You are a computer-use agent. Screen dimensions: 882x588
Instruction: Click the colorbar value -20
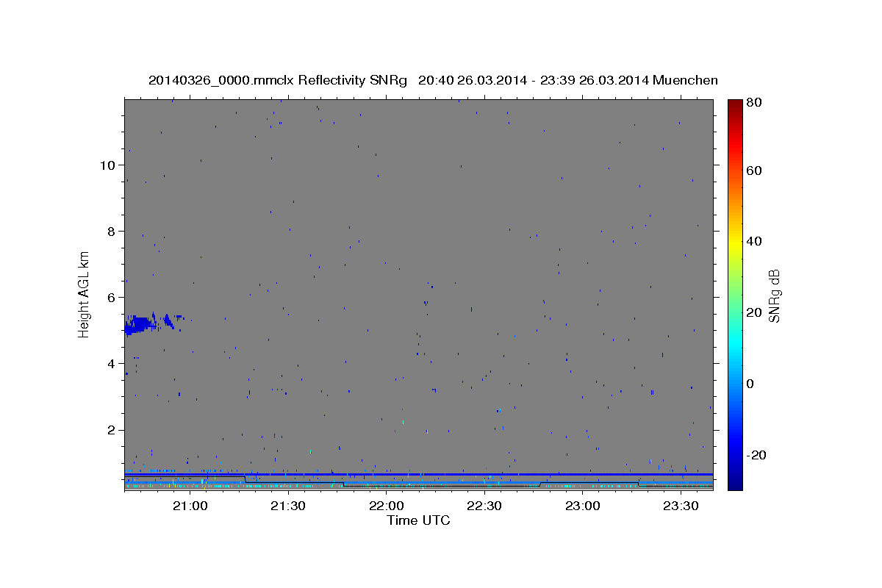coord(756,455)
